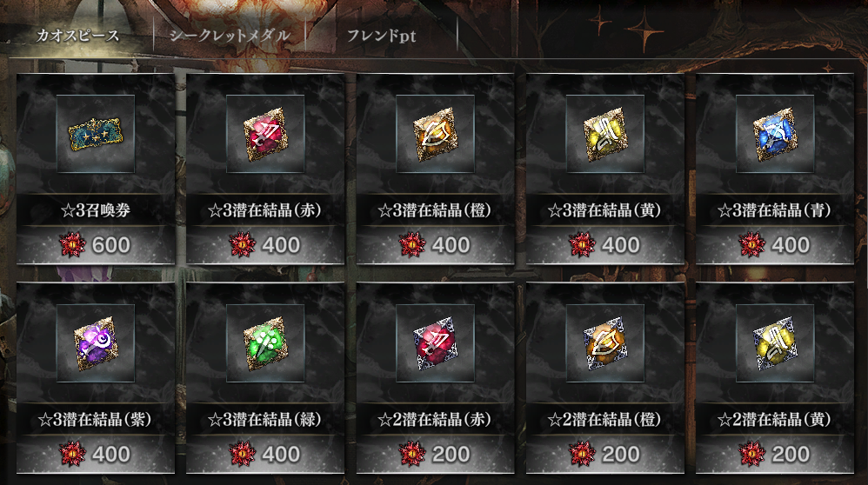Viewport: 868px width, 485px height.
Task: Pick the yellow ☆2潜在結晶(黄) crystal icon
Action: tap(775, 342)
